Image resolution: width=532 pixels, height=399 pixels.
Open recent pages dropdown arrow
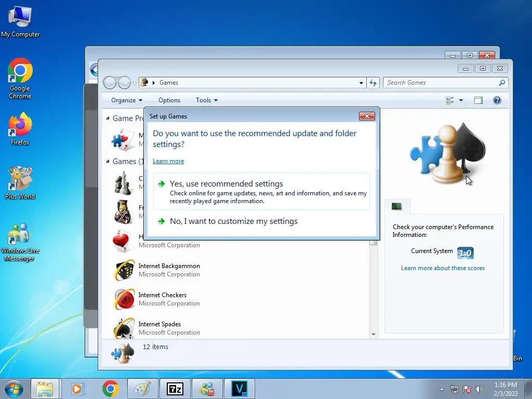pos(135,83)
